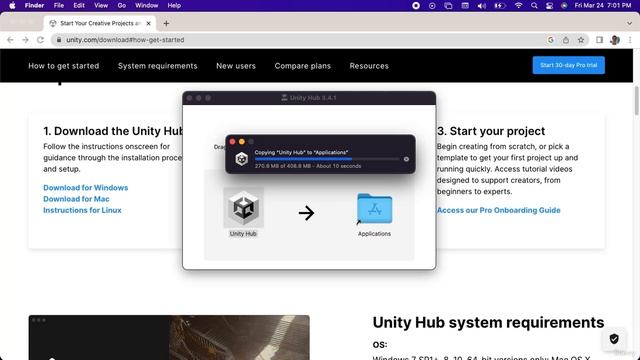Click the 3. Start your project heading
This screenshot has width=640, height=360.
click(491, 131)
